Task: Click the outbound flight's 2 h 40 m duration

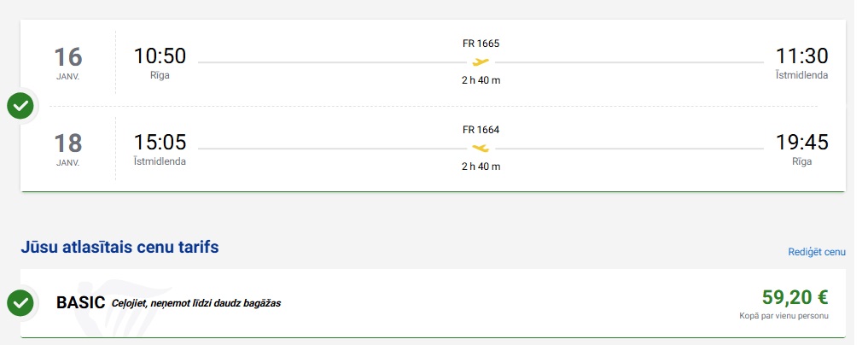Action: click(481, 80)
